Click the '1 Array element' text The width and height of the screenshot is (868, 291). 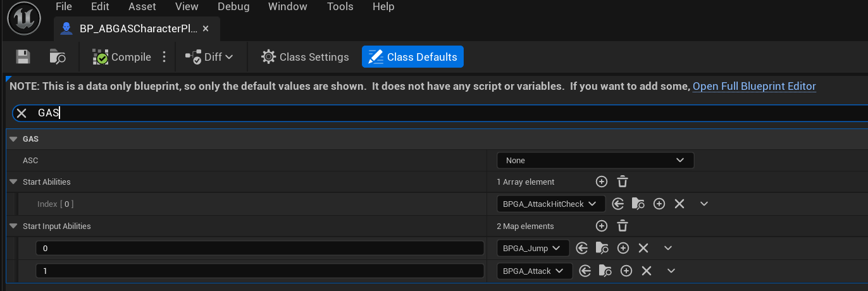tap(526, 182)
